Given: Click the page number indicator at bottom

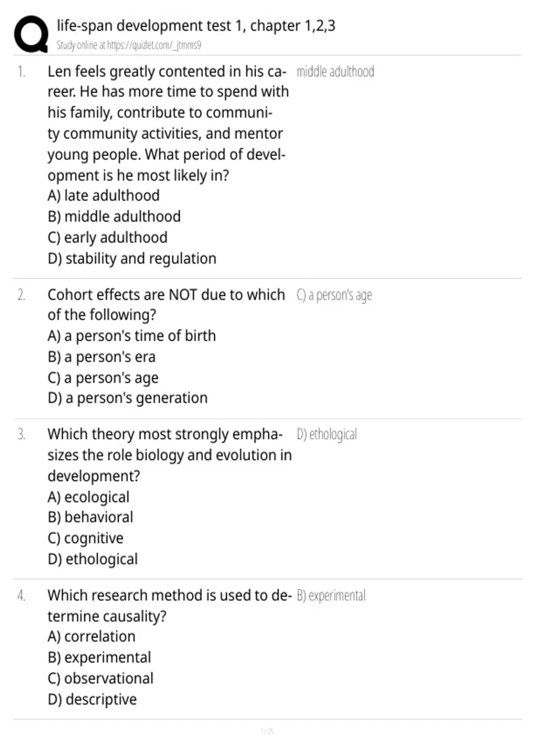Looking at the screenshot, I should pos(267,731).
